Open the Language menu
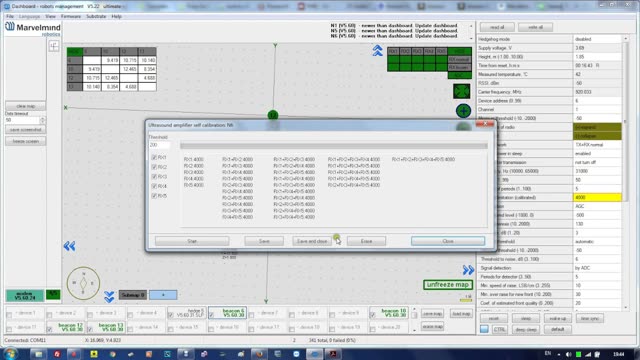The height and width of the screenshot is (360, 640). [x=29, y=16]
